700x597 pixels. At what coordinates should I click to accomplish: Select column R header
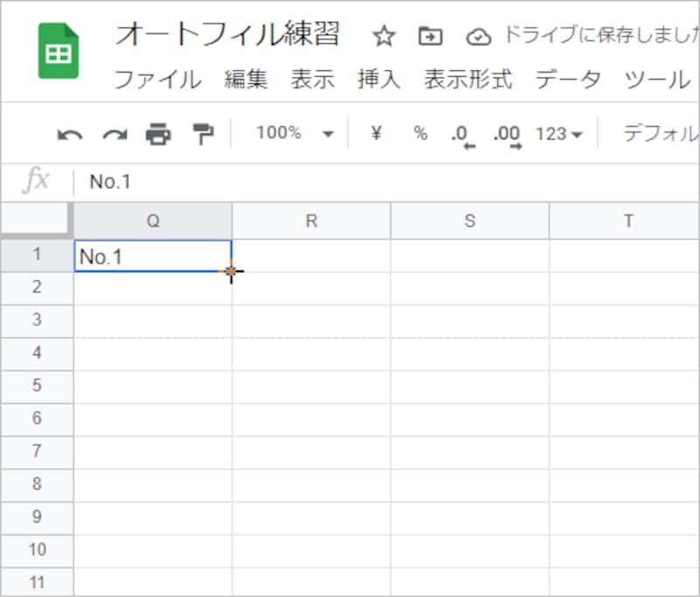[x=311, y=221]
